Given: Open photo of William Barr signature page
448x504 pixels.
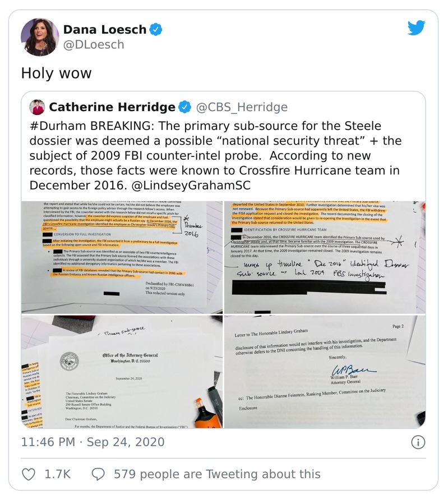Looking at the screenshot, I should coord(325,372).
